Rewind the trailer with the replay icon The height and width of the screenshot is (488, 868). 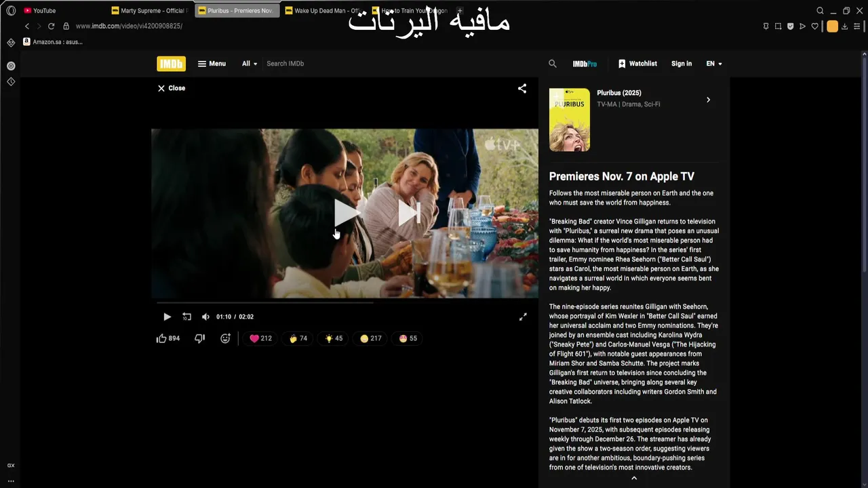[186, 317]
